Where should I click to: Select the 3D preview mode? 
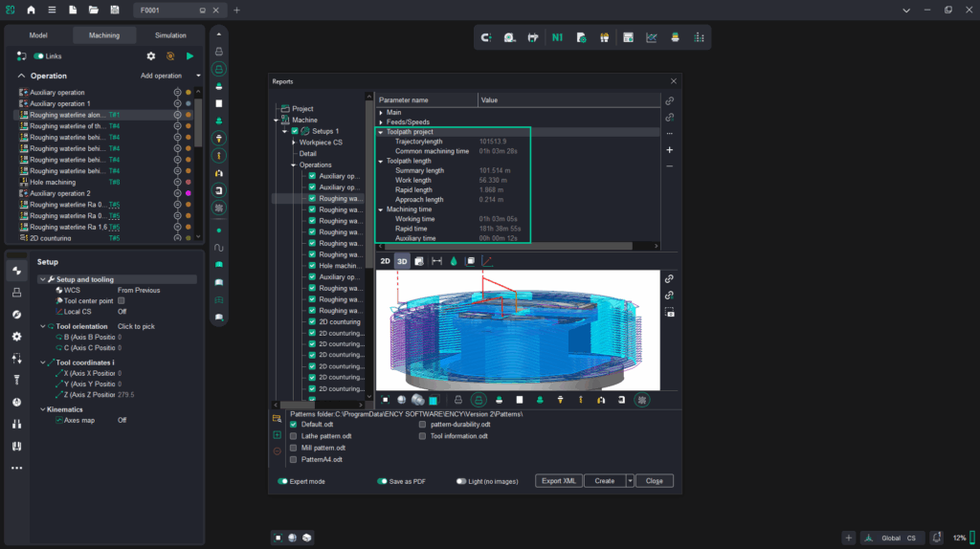point(402,261)
